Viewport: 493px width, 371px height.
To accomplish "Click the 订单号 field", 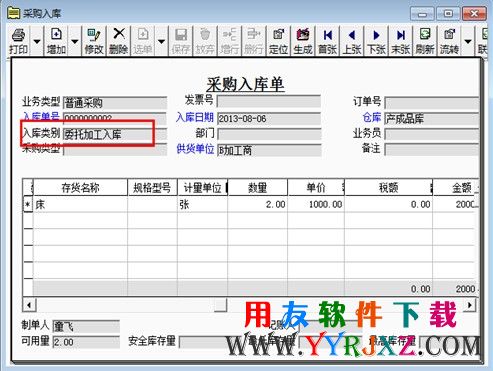I will [432, 103].
